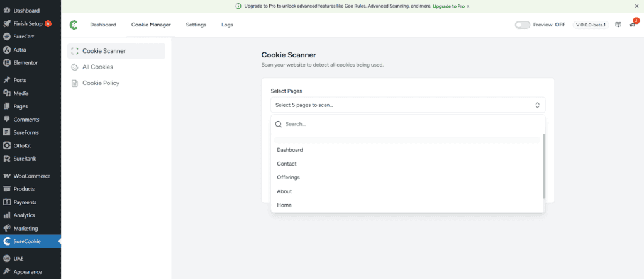644x279 pixels.
Task: Open the WordPress Dashboard sidebar icon
Action: point(6,10)
